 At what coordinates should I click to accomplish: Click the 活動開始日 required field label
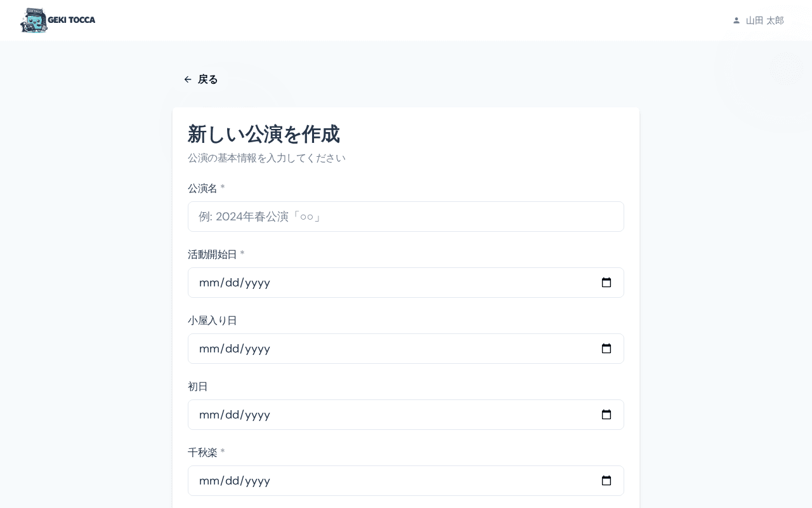(213, 255)
